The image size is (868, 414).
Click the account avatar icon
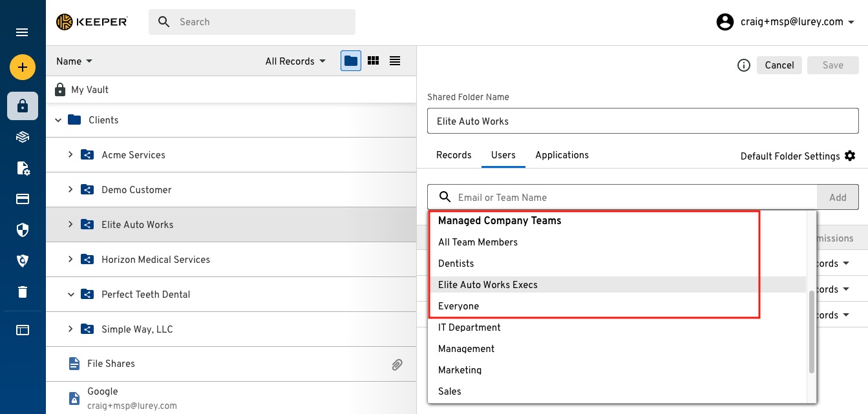pyautogui.click(x=725, y=22)
